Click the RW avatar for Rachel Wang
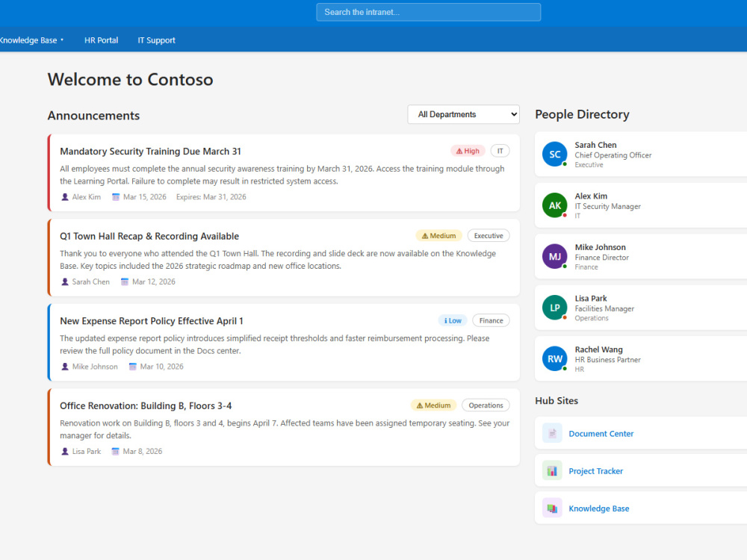The height and width of the screenshot is (560, 747). coord(554,358)
